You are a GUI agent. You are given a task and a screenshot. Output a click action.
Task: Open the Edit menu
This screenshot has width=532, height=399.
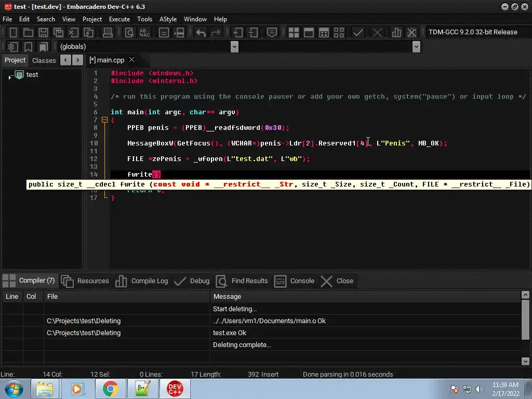(x=24, y=19)
